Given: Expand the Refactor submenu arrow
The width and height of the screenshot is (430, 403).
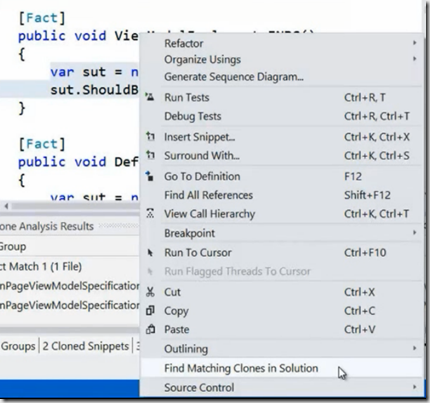Looking at the screenshot, I should (x=414, y=43).
